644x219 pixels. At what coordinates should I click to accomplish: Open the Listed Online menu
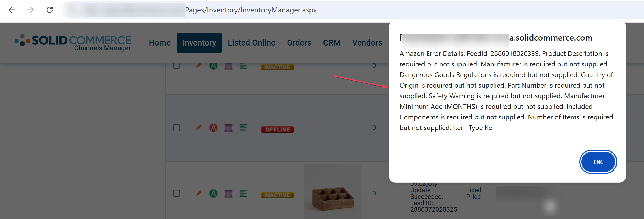[252, 43]
